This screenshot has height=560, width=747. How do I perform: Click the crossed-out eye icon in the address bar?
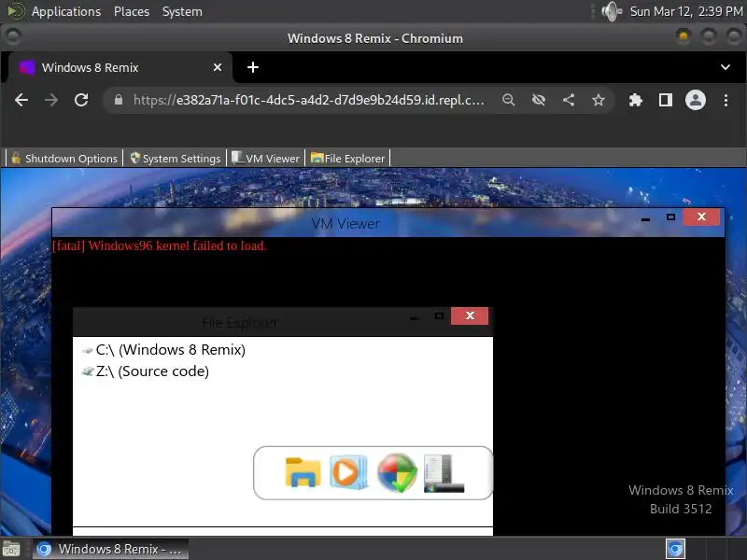click(x=539, y=100)
